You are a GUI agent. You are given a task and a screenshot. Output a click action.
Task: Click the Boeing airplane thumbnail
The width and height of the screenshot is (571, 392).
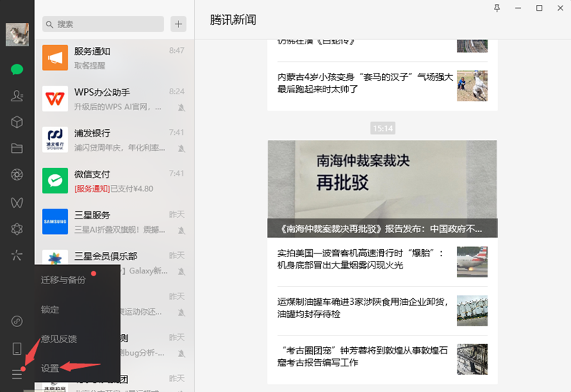[x=472, y=262]
